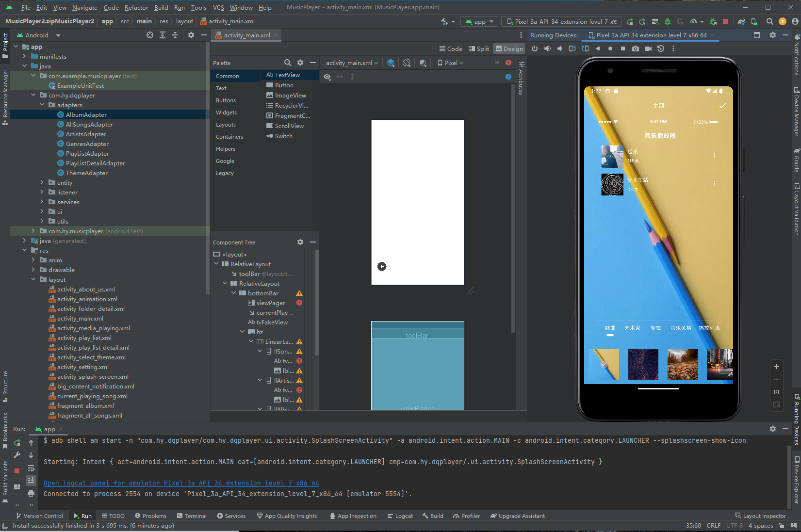Screen dimensions: 801x532
Task: Click the red Stop app icon
Action: click(725, 21)
